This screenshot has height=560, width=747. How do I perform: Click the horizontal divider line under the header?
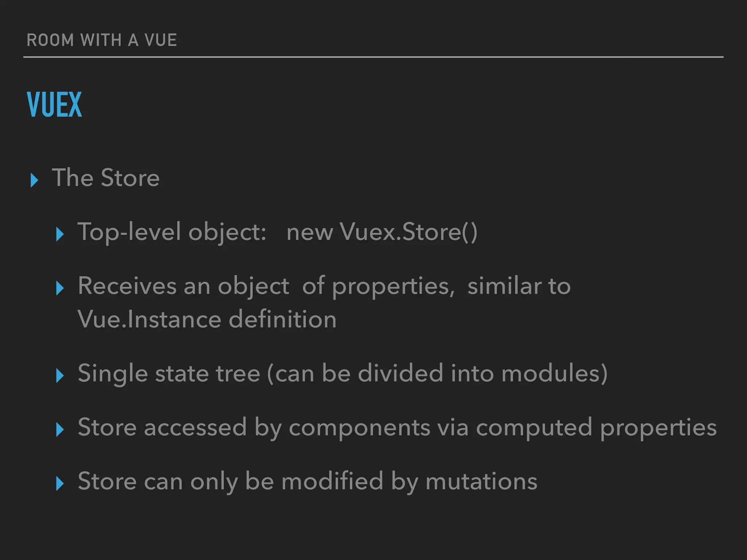pos(373,57)
